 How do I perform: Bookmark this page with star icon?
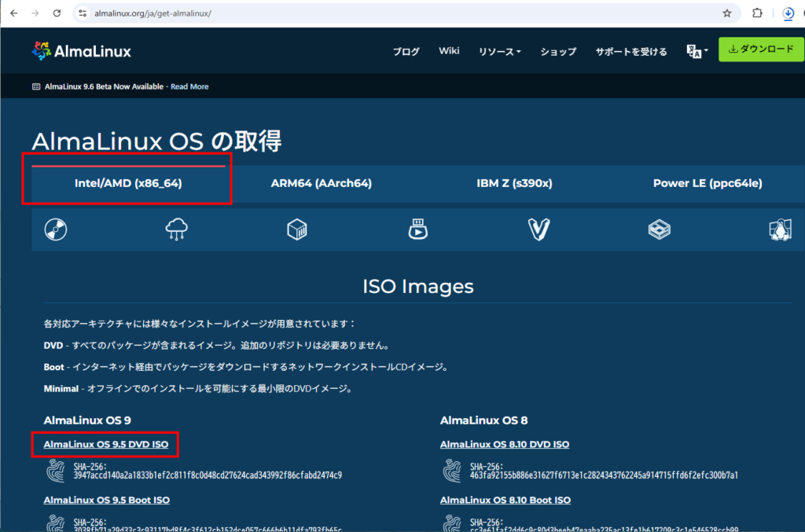727,13
